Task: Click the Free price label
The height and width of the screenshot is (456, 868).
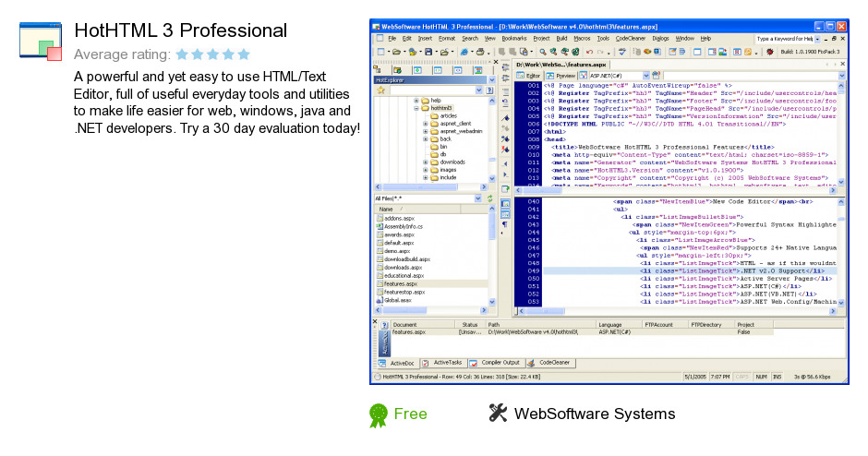Action: 410,414
